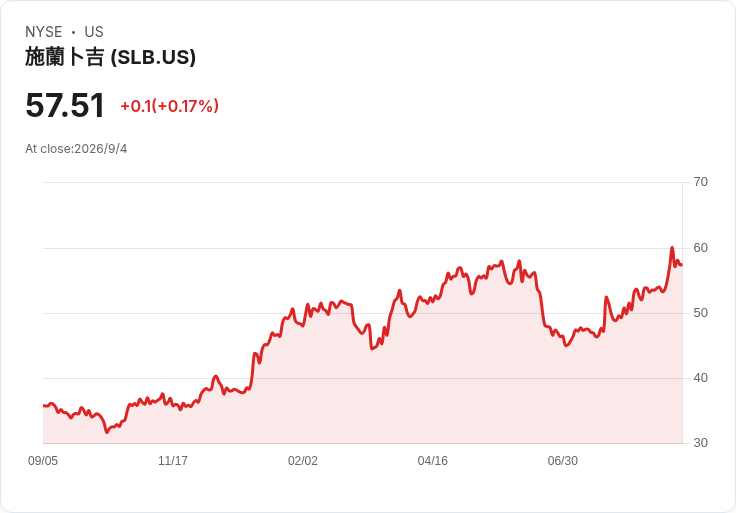736x513 pixels.
Task: Click the current price 57.51
Action: 65,106
